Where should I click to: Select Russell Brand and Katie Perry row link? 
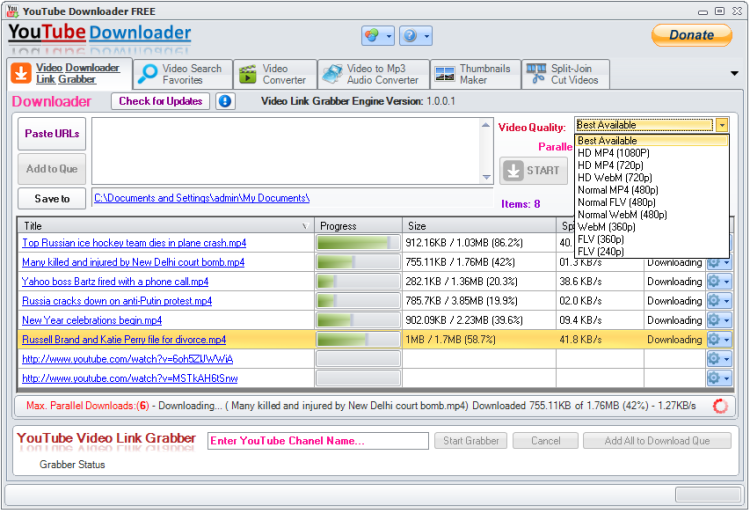pos(124,340)
